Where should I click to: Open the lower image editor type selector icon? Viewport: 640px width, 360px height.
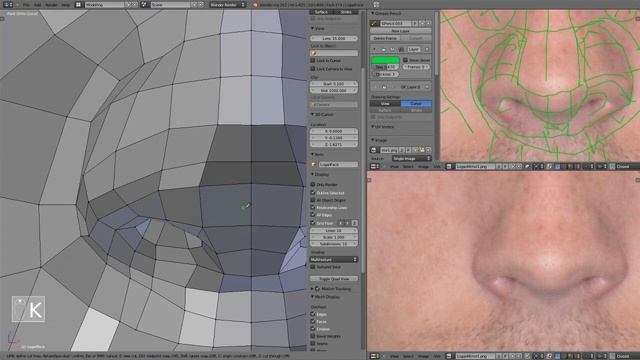click(x=374, y=356)
